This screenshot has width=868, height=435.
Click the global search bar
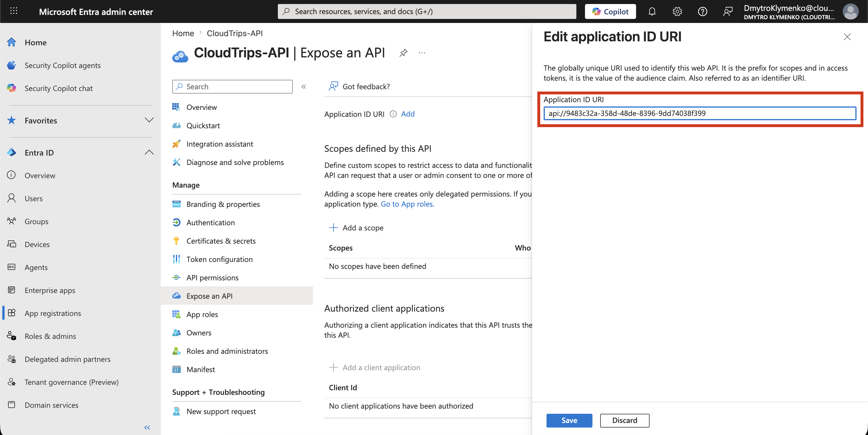pyautogui.click(x=427, y=11)
